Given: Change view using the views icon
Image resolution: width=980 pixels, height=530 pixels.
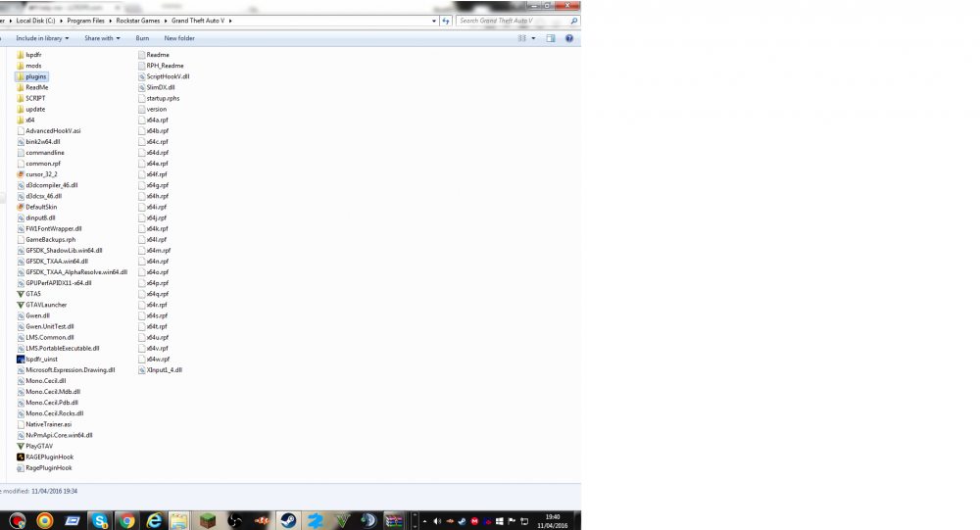Looking at the screenshot, I should coord(522,38).
